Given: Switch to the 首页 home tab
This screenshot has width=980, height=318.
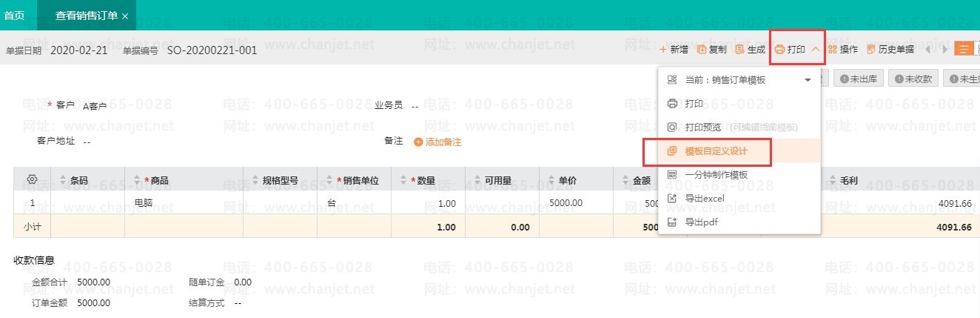Looking at the screenshot, I should pos(14,16).
